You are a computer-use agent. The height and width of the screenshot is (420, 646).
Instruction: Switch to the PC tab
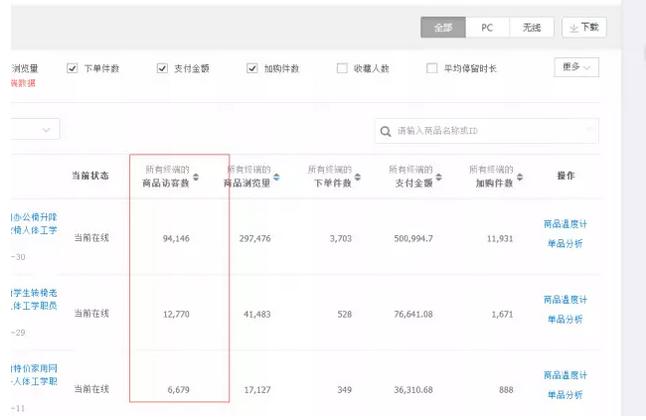click(487, 28)
